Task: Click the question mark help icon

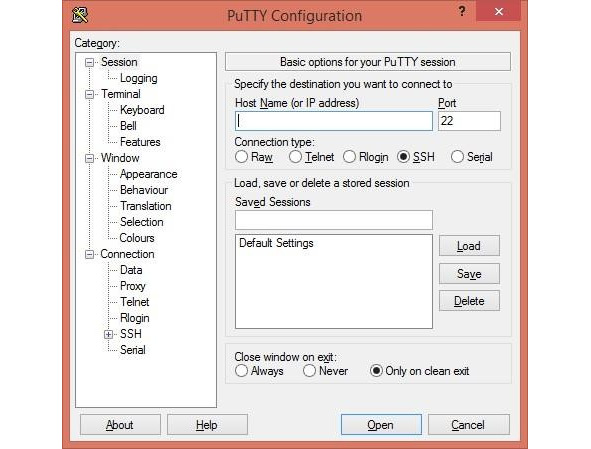Action: pos(462,12)
